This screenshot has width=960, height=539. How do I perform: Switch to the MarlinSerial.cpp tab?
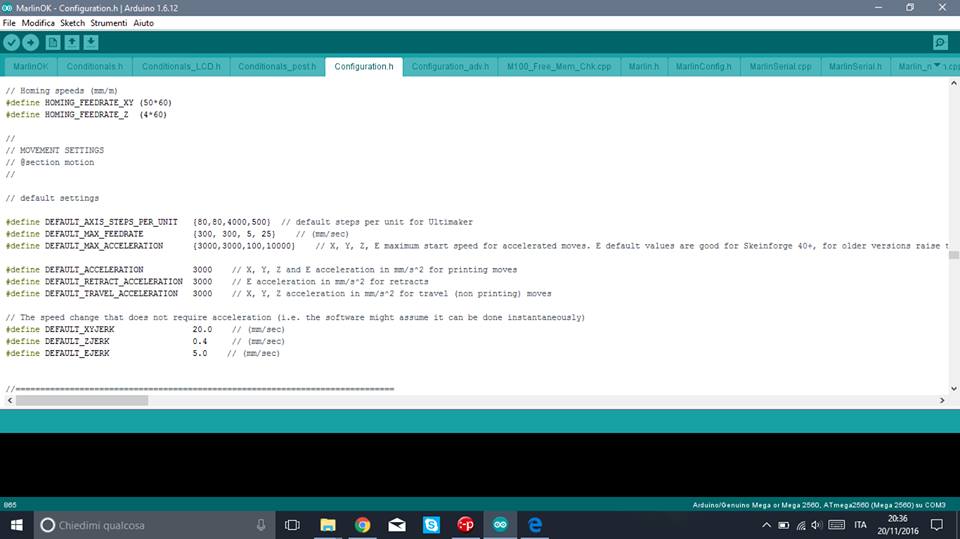[x=780, y=66]
